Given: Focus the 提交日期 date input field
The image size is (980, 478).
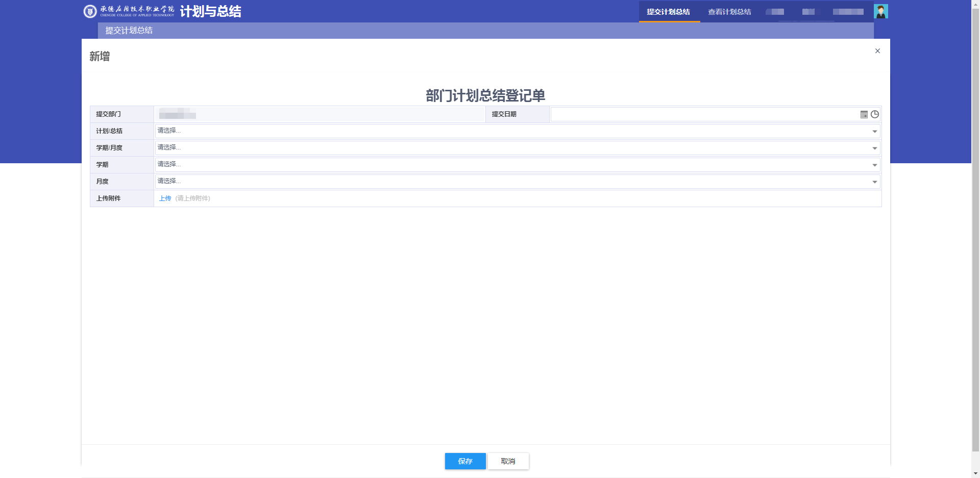Looking at the screenshot, I should pos(704,114).
